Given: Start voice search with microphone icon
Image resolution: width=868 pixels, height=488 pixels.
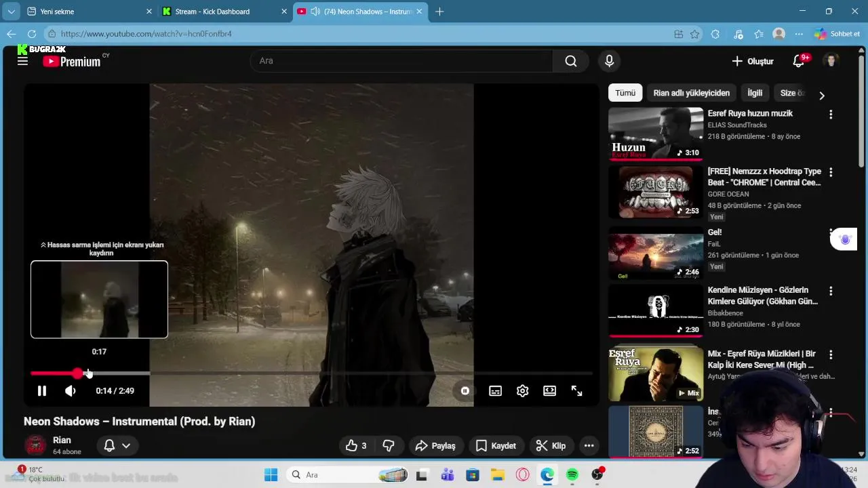Looking at the screenshot, I should point(609,61).
